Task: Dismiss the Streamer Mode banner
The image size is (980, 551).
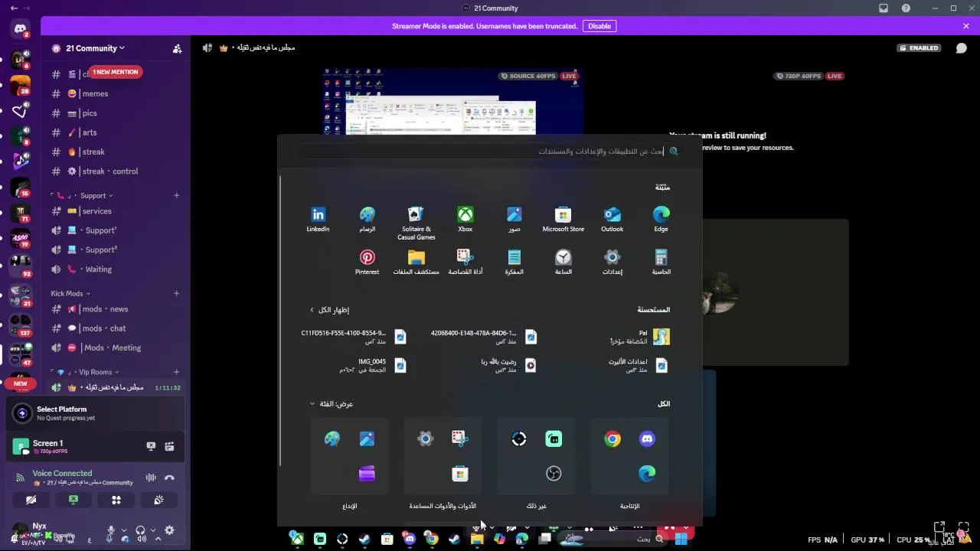Action: [966, 26]
